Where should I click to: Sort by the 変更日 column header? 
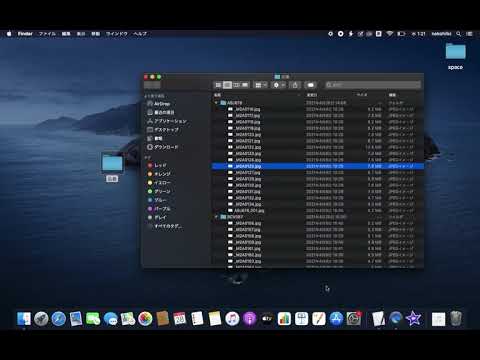pos(312,95)
